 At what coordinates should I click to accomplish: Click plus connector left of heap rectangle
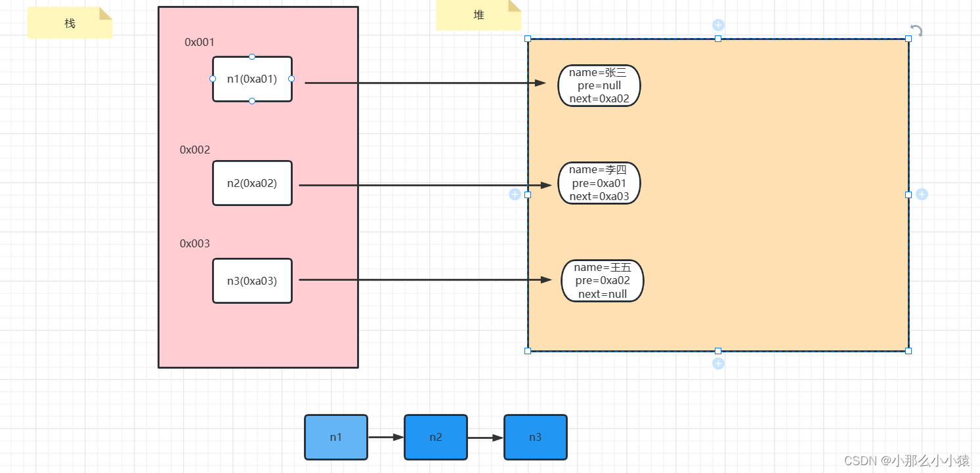pos(515,194)
